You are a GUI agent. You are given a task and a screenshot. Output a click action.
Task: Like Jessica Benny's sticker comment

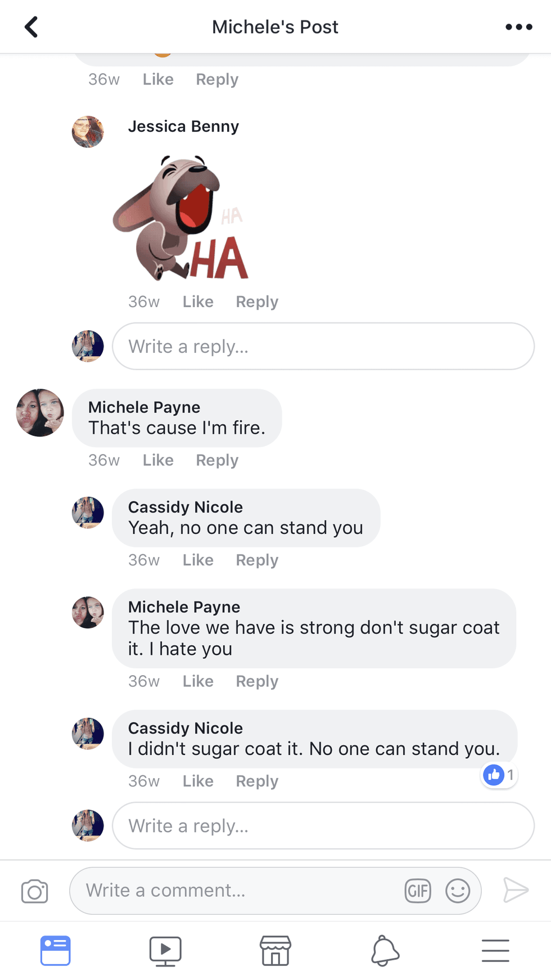pyautogui.click(x=198, y=302)
